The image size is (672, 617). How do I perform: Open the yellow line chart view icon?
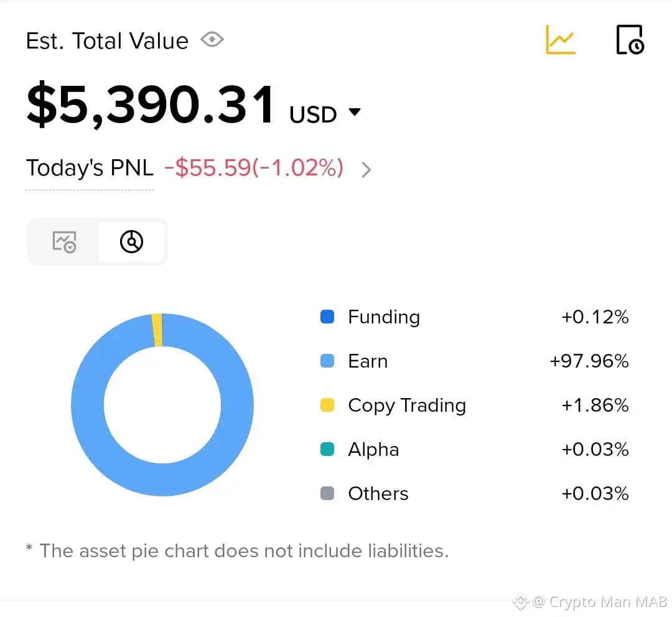pos(560,40)
